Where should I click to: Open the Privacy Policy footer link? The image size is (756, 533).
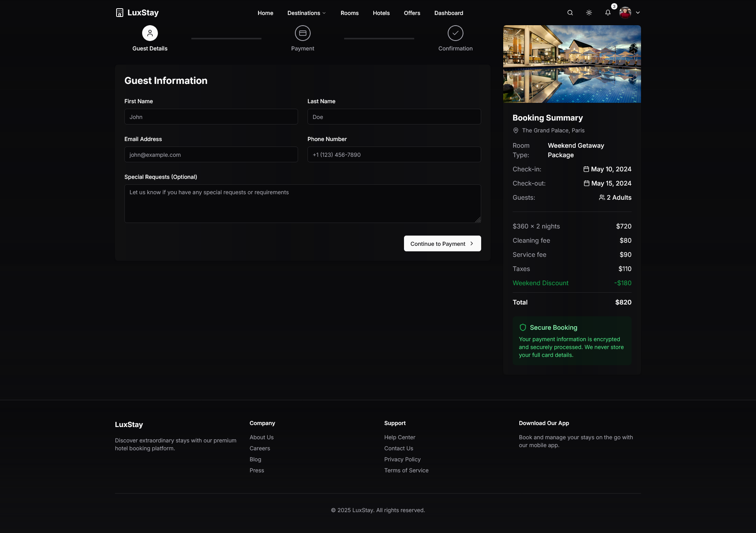[x=402, y=459]
